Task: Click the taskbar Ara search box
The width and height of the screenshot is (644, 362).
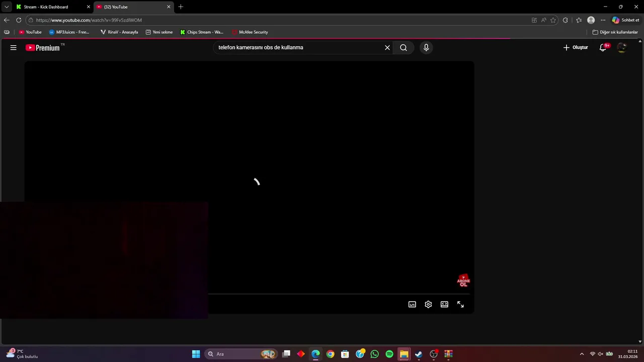Action: [242, 354]
